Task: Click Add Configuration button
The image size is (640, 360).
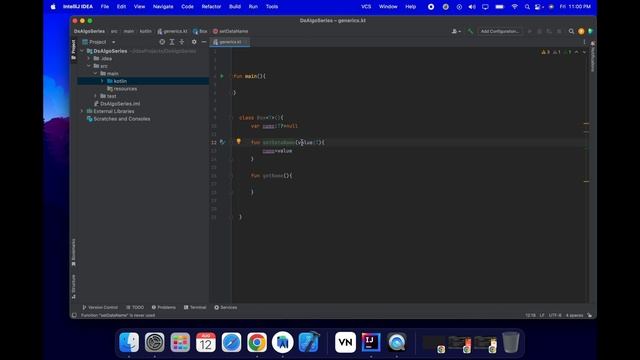Action: tap(500, 31)
